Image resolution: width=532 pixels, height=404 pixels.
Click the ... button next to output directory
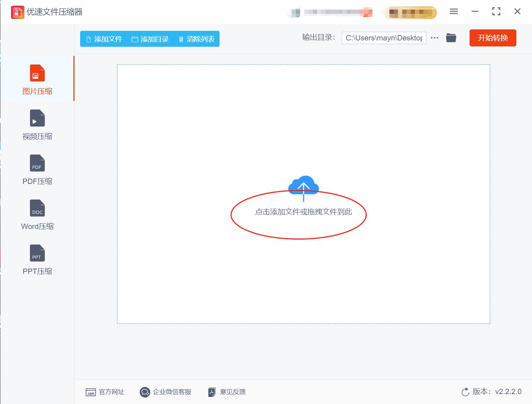(x=434, y=38)
